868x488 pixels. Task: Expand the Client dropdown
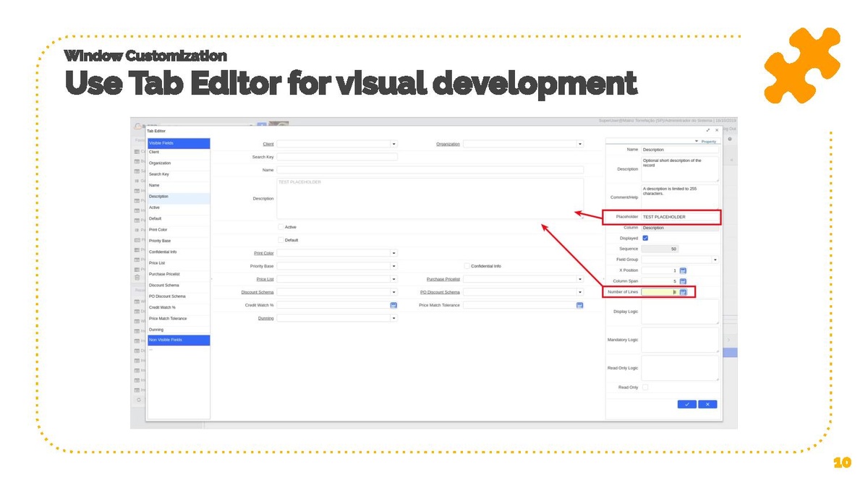(x=393, y=144)
